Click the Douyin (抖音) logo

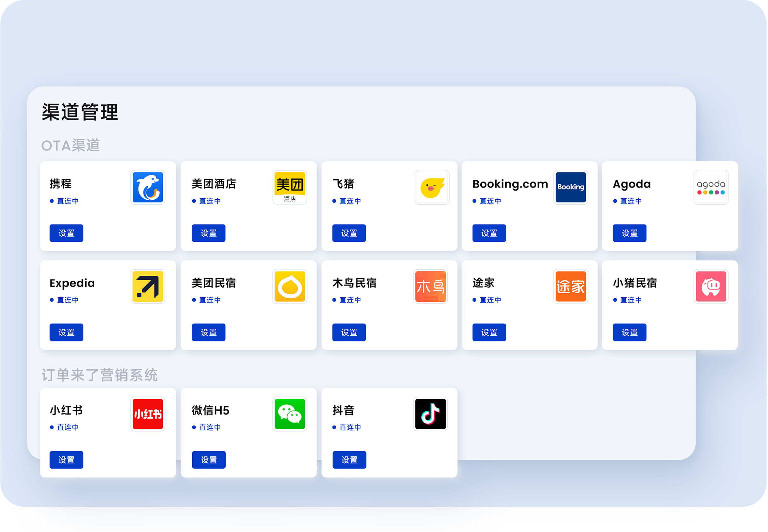[x=430, y=414]
